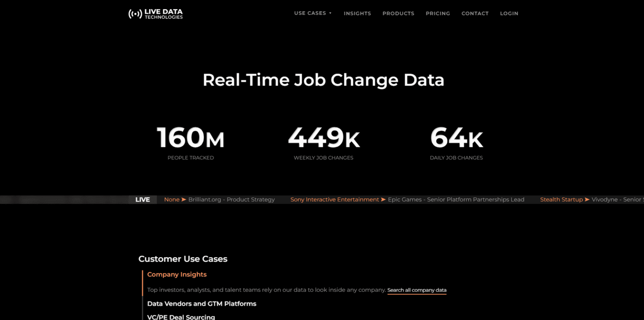Navigate to the Contact page
The width and height of the screenshot is (644, 320).
(475, 13)
